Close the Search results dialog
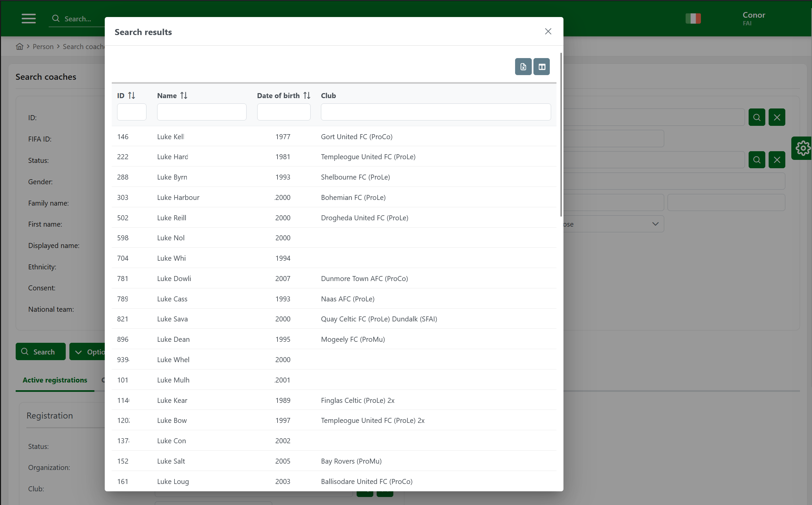 click(x=548, y=31)
